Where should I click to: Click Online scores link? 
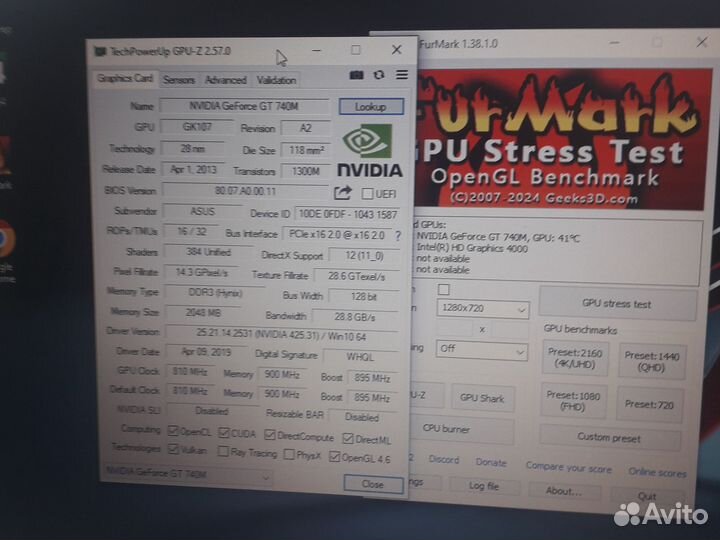(x=657, y=472)
